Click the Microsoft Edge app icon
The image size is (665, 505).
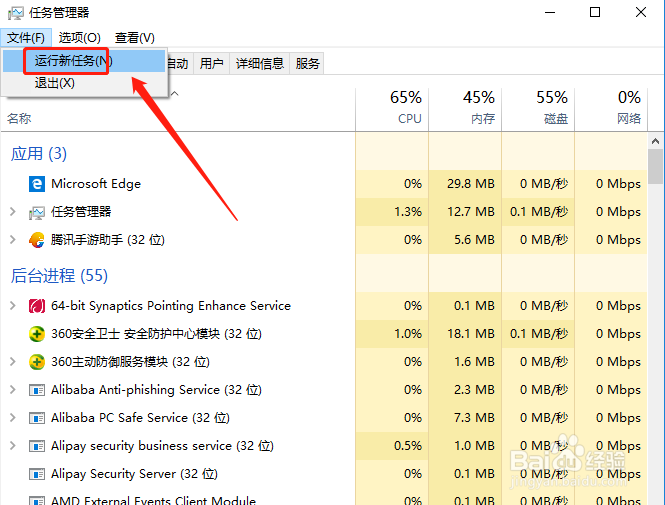(37, 184)
